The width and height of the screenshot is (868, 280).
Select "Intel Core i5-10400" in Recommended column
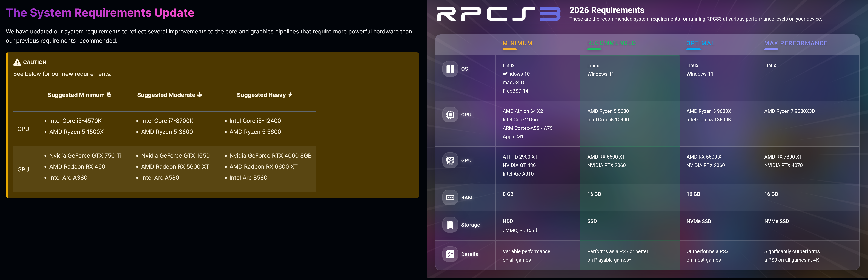coord(608,120)
